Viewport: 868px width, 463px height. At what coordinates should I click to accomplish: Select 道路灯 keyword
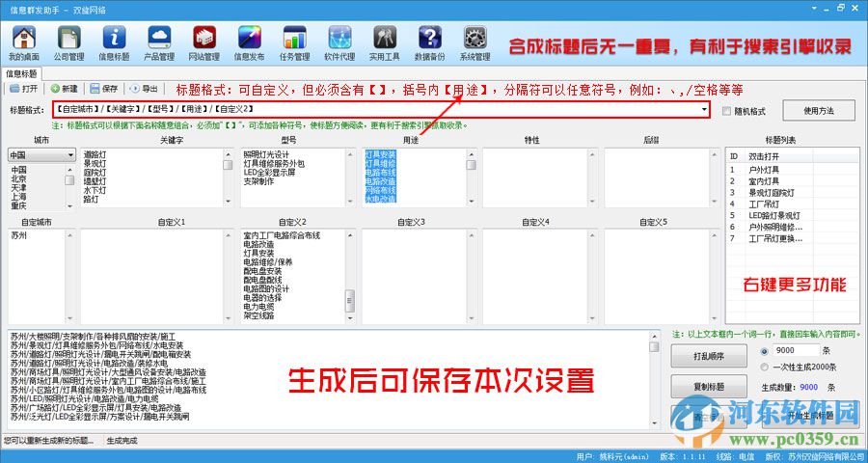coord(95,154)
